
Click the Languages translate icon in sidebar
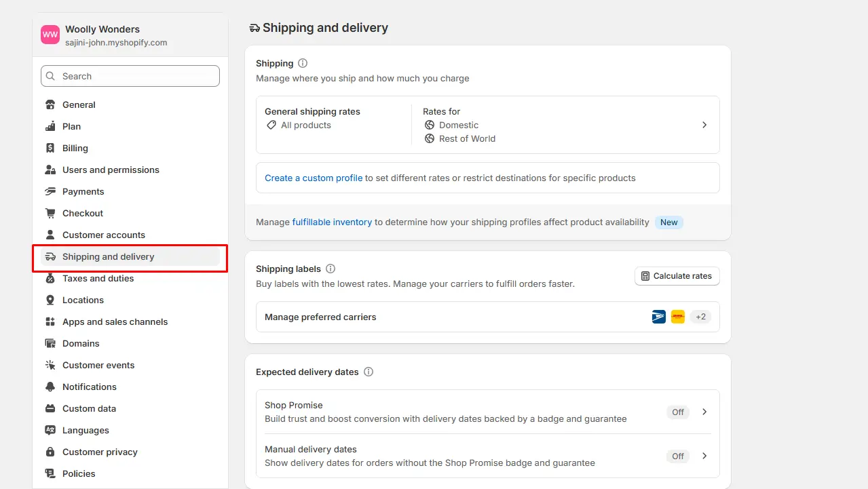pos(50,430)
